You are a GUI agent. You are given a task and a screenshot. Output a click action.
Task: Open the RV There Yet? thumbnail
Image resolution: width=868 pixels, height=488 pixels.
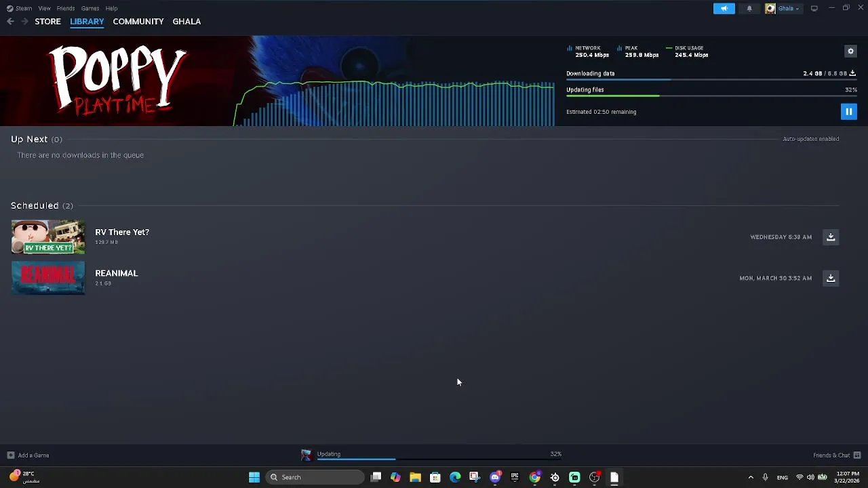(48, 237)
